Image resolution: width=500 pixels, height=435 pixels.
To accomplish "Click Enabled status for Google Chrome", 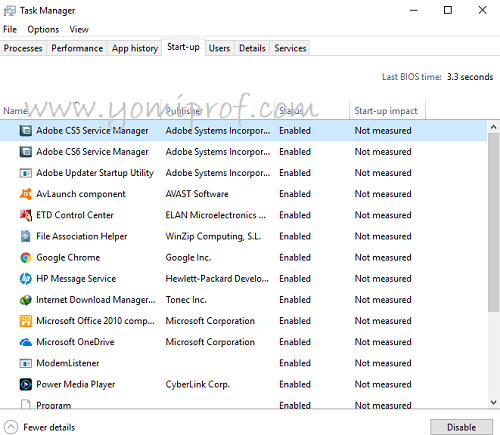I will pos(295,257).
